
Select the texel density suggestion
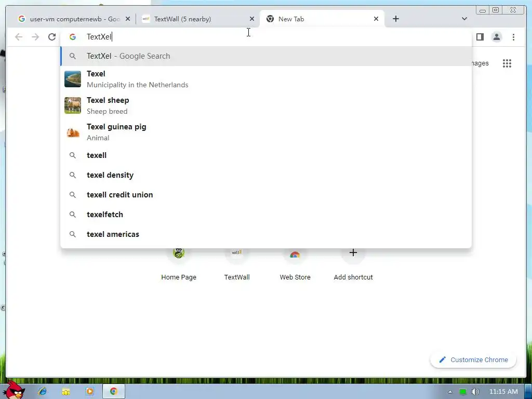[x=266, y=175]
